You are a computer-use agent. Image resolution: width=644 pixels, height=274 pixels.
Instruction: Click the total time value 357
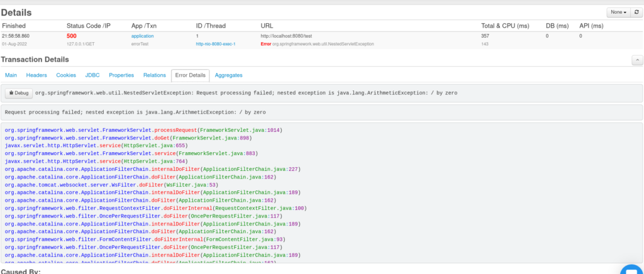click(x=486, y=36)
